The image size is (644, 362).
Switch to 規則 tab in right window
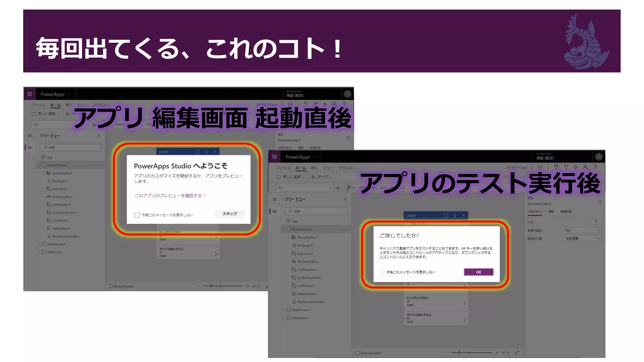point(551,211)
